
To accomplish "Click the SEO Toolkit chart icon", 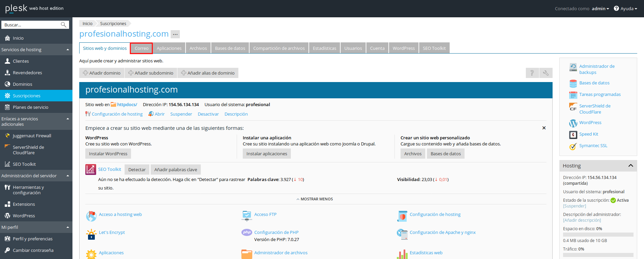I will click(91, 170).
